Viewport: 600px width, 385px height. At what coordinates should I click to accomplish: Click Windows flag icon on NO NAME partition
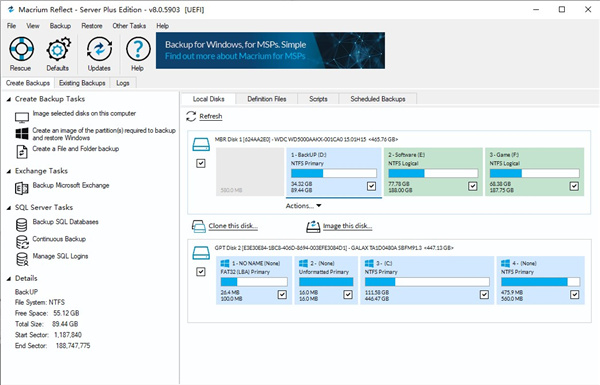[225, 263]
